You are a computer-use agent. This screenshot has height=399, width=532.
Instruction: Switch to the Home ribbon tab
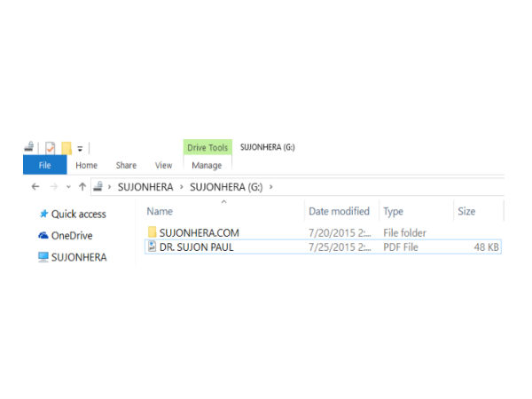[x=86, y=165]
